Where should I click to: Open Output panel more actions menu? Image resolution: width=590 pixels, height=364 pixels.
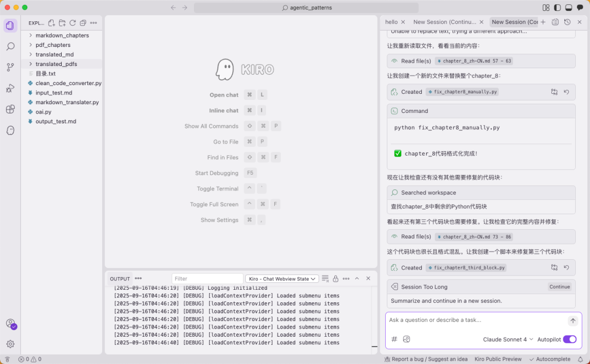(x=346, y=279)
